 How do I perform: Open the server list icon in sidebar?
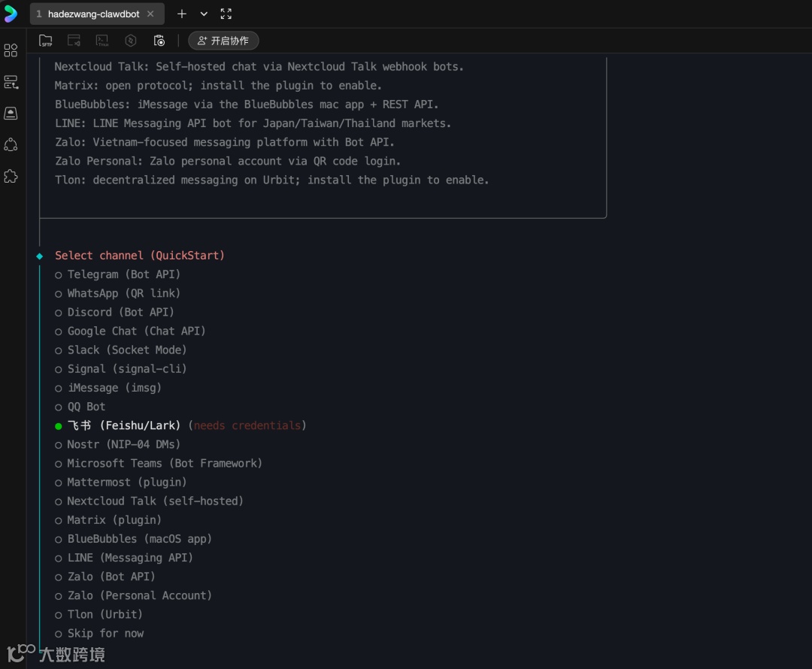(11, 82)
